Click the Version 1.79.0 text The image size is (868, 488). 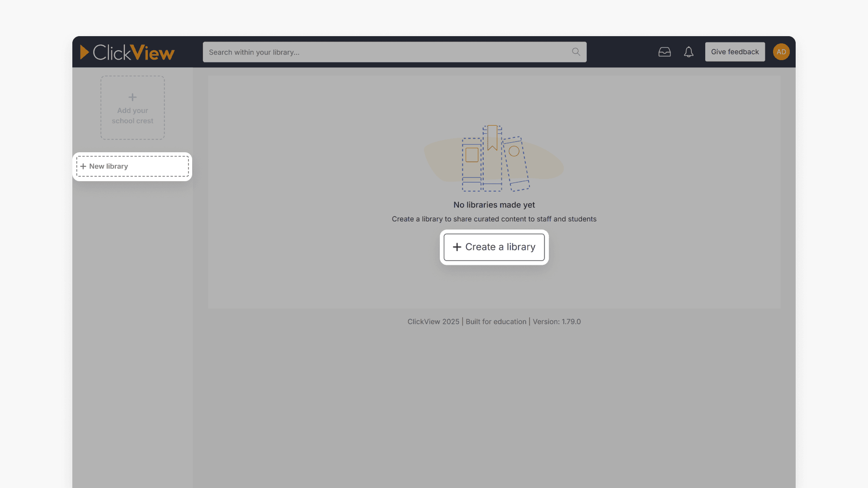[x=557, y=321]
